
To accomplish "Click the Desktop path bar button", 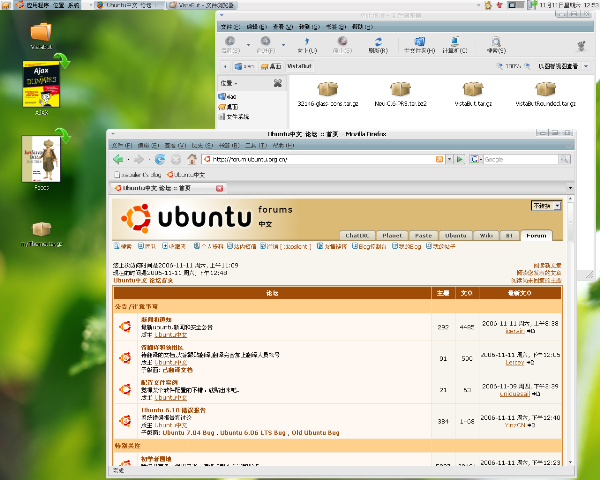I will point(271,66).
